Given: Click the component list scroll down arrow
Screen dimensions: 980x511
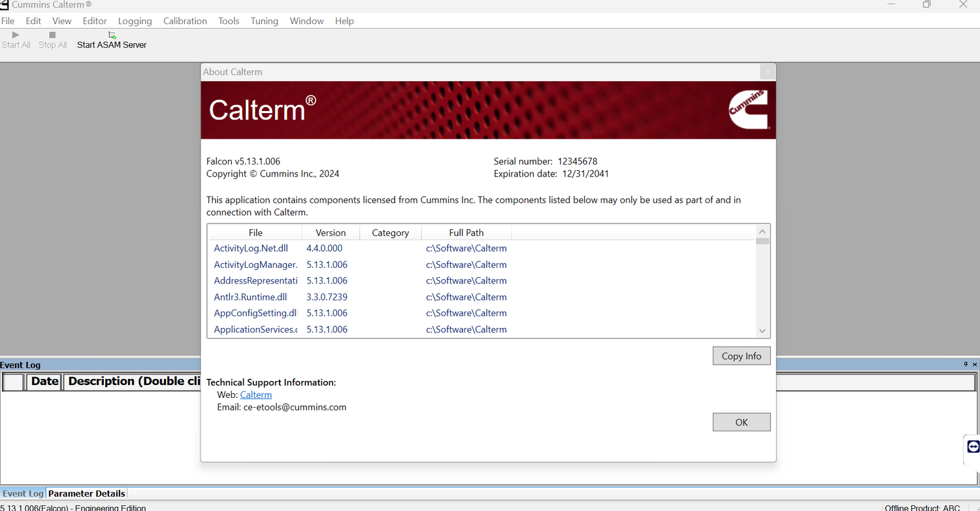Looking at the screenshot, I should pyautogui.click(x=762, y=331).
